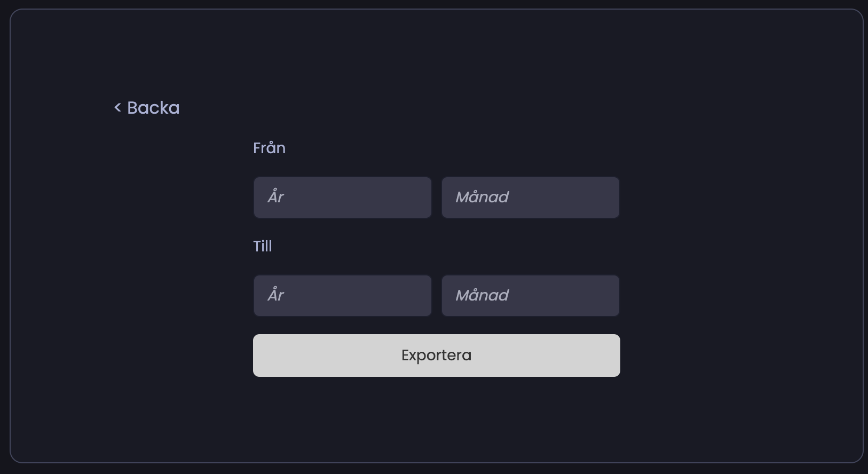Click the År field under Från
Viewport: 868px width, 474px height.
[342, 197]
